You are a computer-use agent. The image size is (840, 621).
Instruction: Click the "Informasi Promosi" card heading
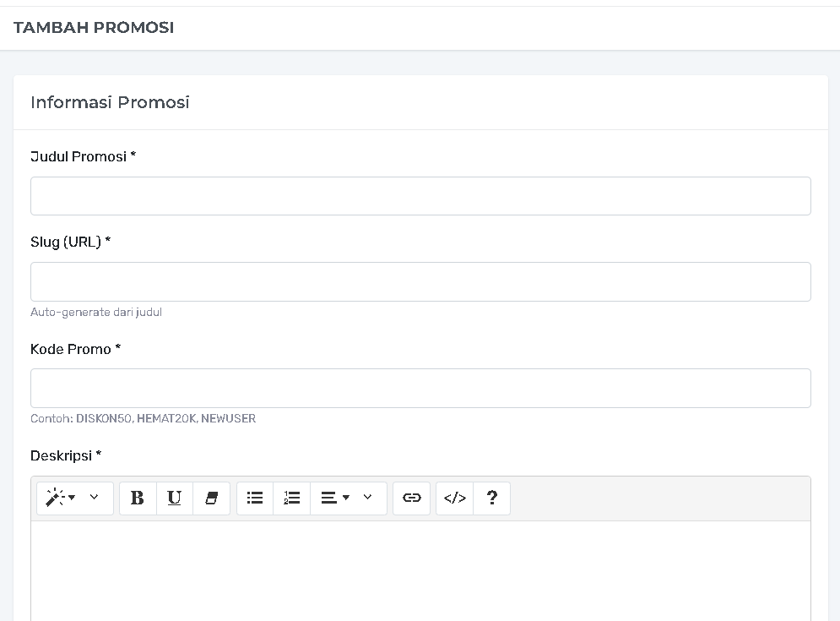click(x=110, y=102)
